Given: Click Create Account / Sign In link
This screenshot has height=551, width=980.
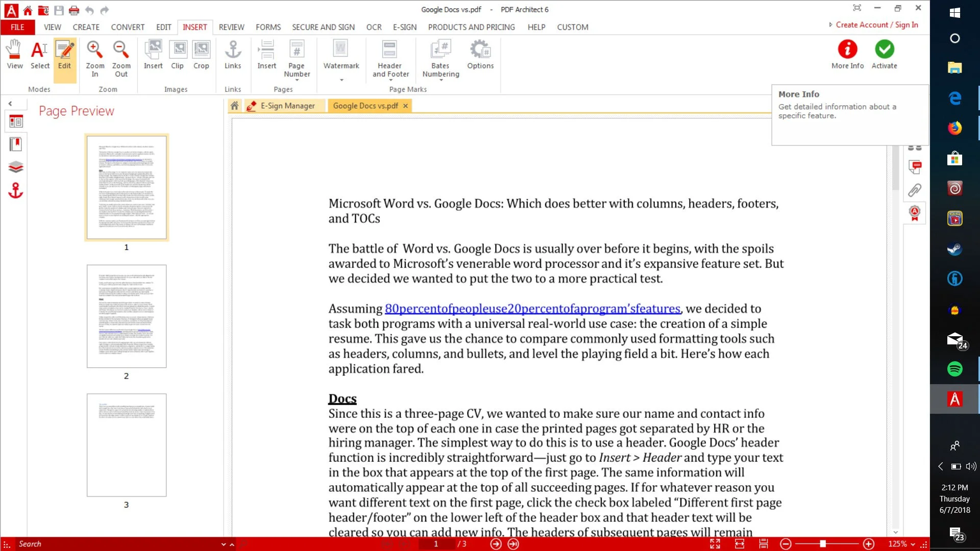Looking at the screenshot, I should tap(876, 24).
